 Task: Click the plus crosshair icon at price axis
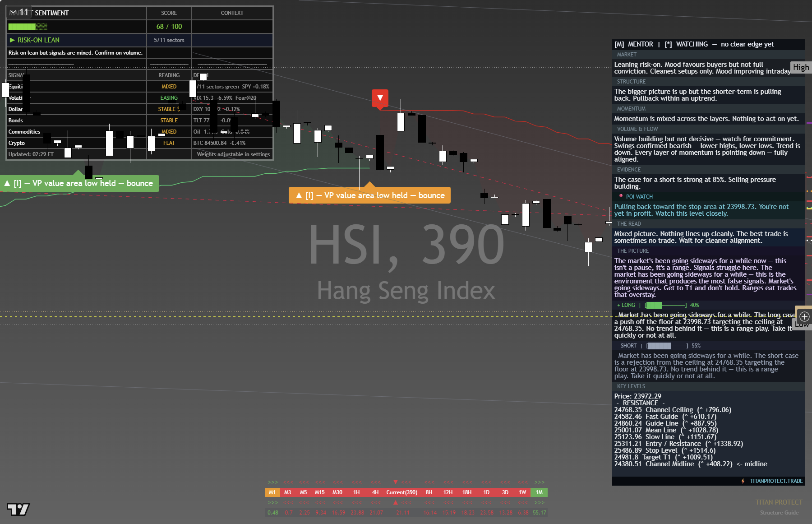[804, 316]
